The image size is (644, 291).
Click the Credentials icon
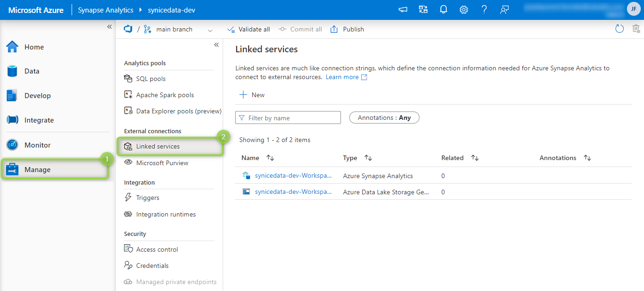[x=128, y=265]
